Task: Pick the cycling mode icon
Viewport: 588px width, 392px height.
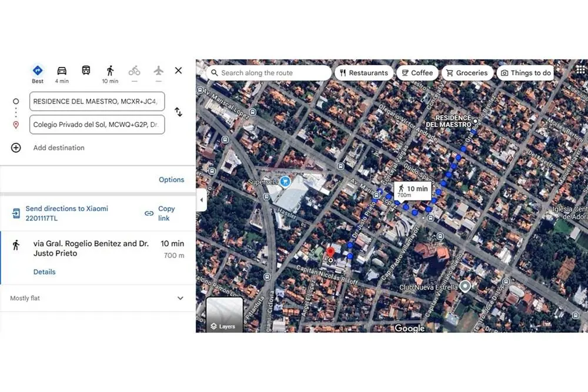Action: click(134, 71)
